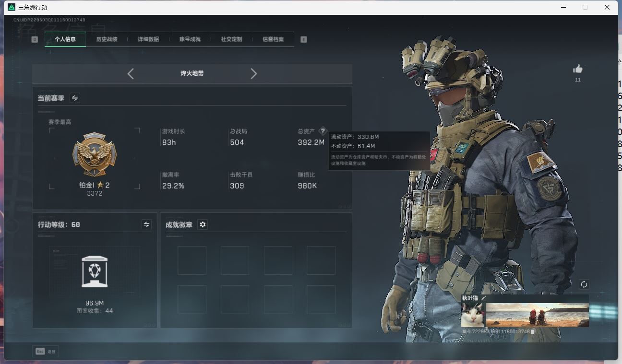Click the character refresh rotate icon
The height and width of the screenshot is (364, 622).
pos(584,284)
